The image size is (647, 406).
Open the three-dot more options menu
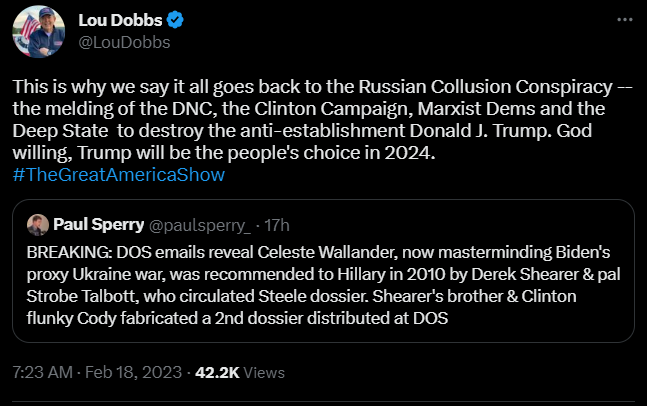625,18
